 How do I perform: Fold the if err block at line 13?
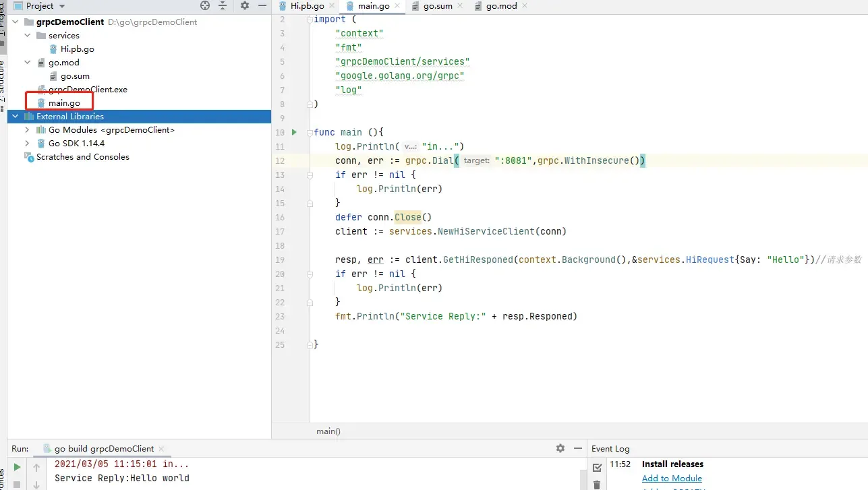pyautogui.click(x=310, y=175)
